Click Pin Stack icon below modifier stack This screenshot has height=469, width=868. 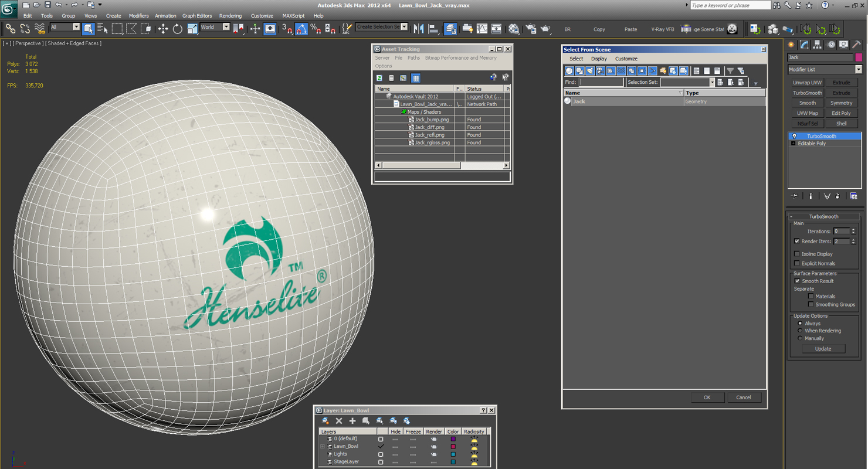pyautogui.click(x=795, y=196)
